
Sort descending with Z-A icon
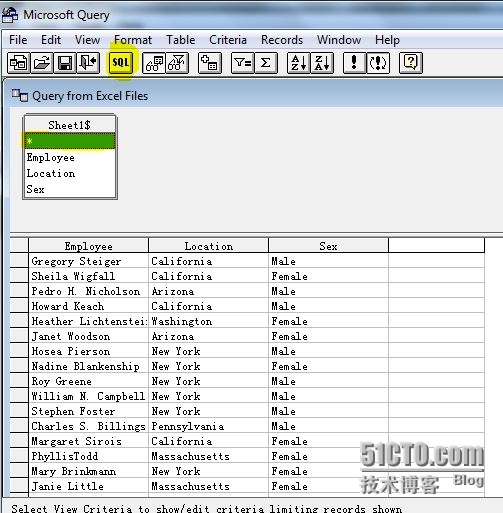point(322,63)
